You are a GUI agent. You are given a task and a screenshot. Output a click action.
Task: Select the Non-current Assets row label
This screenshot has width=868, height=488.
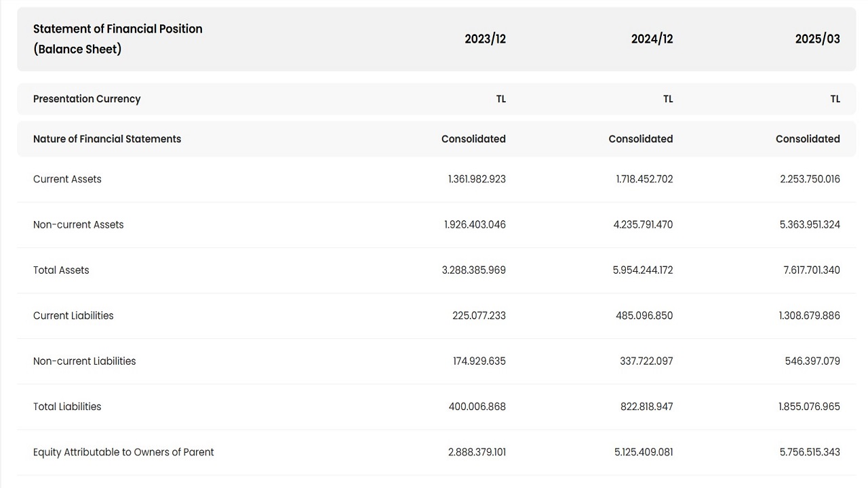coord(79,224)
